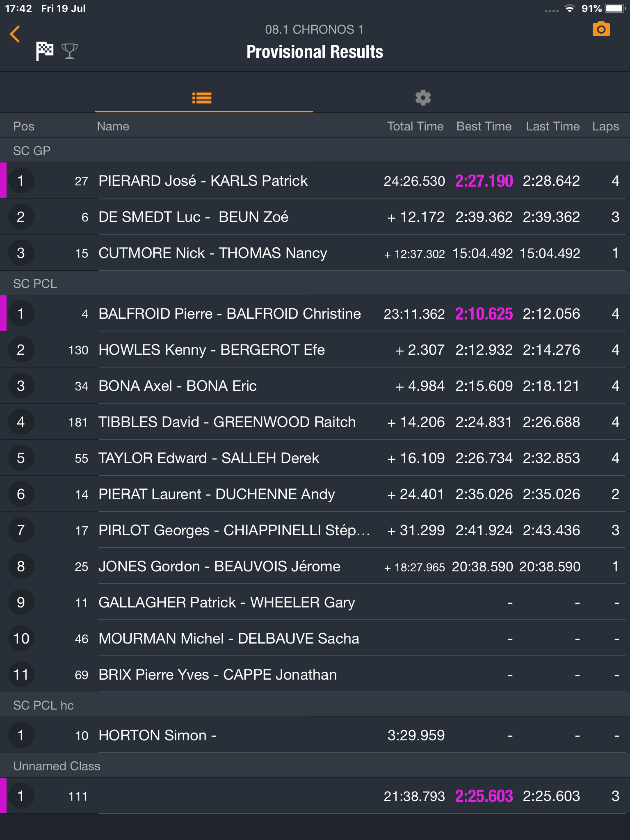The image size is (630, 840).
Task: Collapse the SC GP class section
Action: 315,151
